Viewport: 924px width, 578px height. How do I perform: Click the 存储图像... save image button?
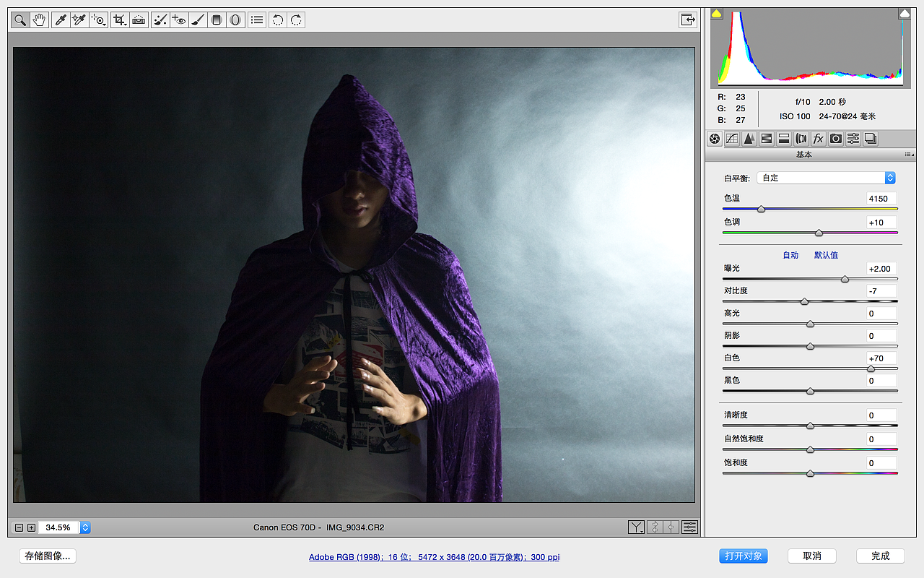tap(48, 556)
